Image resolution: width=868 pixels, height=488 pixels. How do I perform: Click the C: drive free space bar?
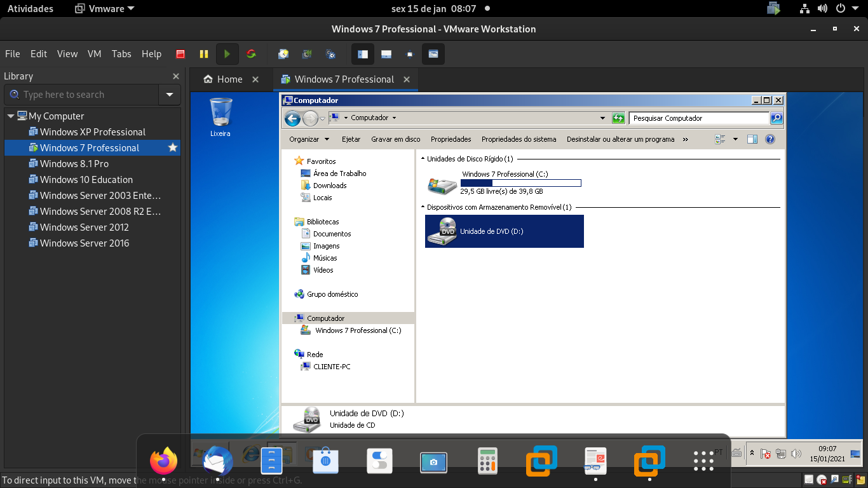[520, 183]
